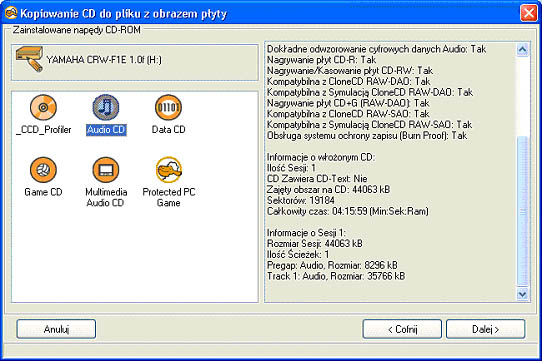Close the CD copy dialog window
This screenshot has height=362, width=542.
tap(529, 13)
